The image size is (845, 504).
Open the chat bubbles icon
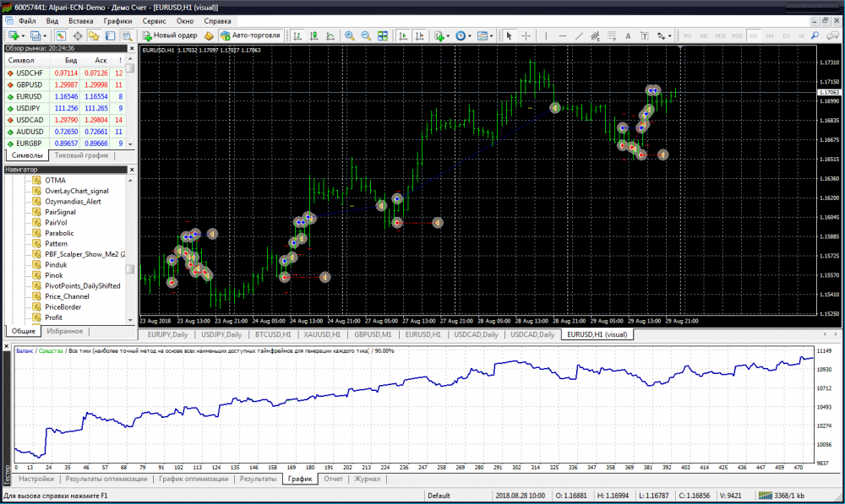(x=832, y=35)
